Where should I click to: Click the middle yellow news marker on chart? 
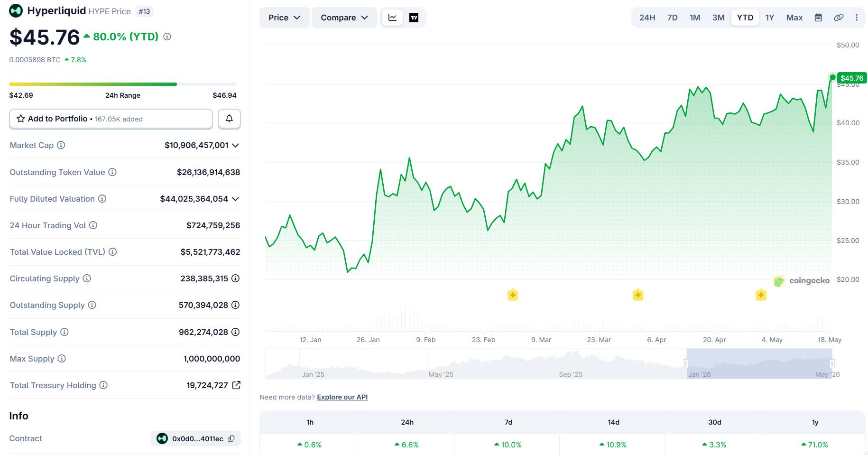point(638,295)
